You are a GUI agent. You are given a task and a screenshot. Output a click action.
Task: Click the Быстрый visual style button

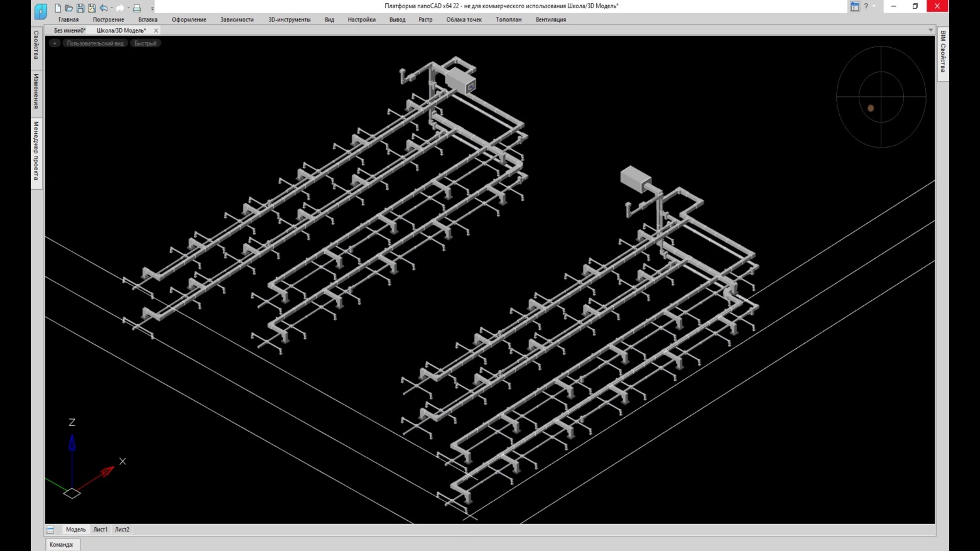(145, 43)
